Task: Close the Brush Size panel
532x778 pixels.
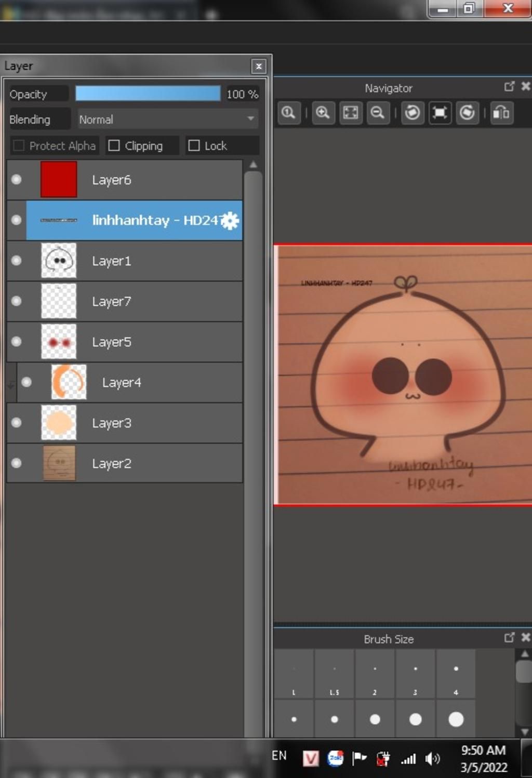Action: pos(526,637)
